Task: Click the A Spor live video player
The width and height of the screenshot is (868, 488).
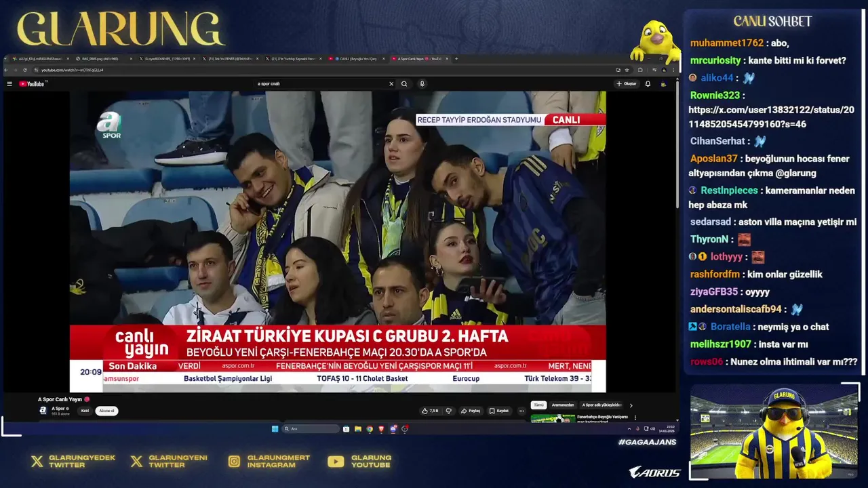Action: pos(338,241)
